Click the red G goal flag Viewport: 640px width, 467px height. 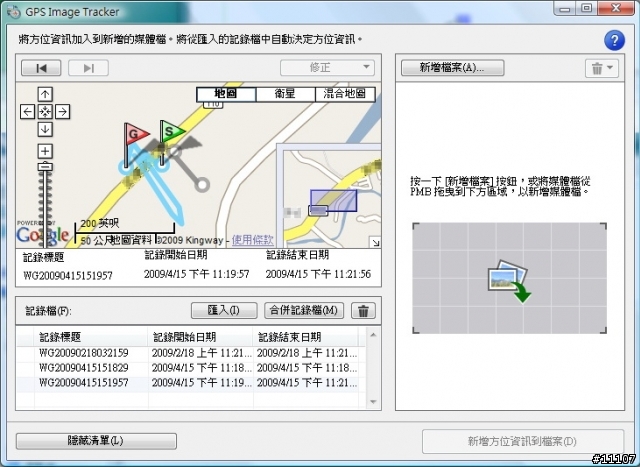[135, 135]
